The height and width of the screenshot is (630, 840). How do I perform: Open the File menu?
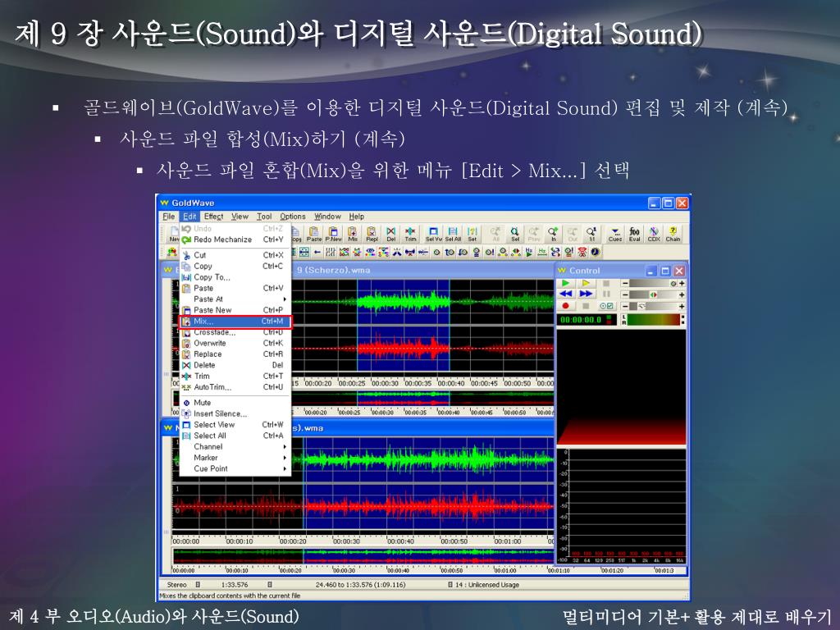pos(169,217)
